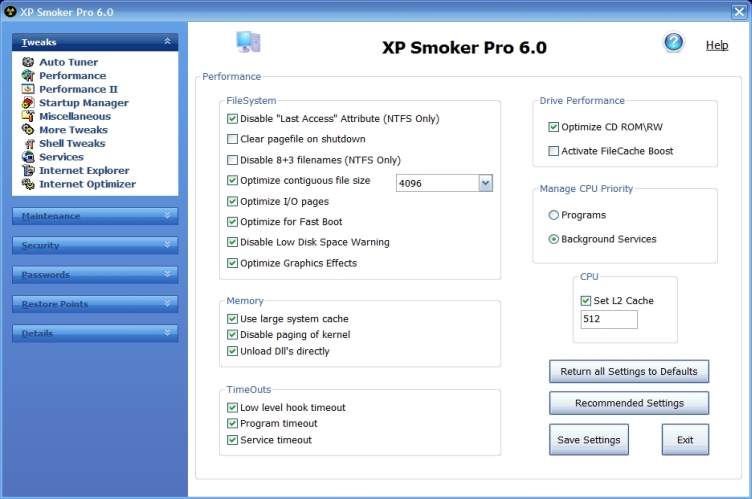752x499 pixels.
Task: Select Shell Tweaks in sidebar
Action: tap(72, 143)
